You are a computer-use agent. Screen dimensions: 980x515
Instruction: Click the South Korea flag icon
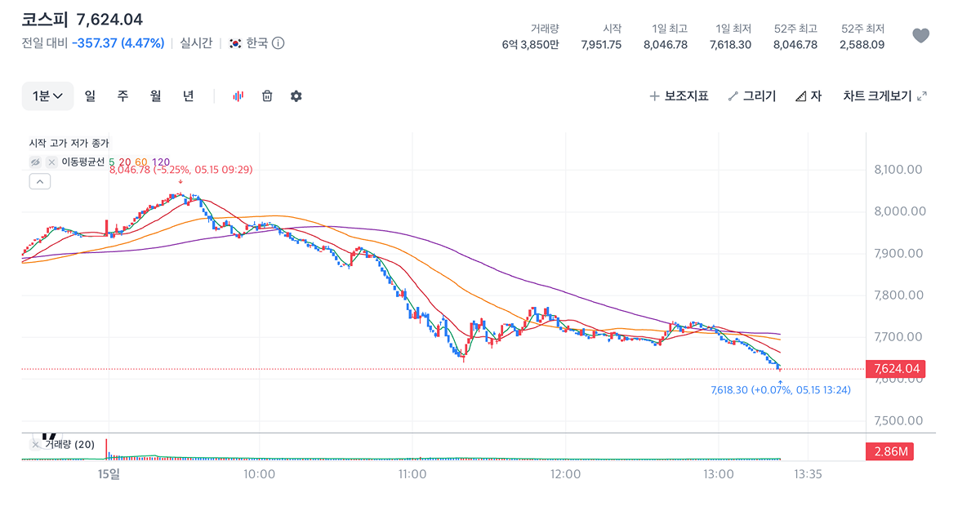[234, 42]
